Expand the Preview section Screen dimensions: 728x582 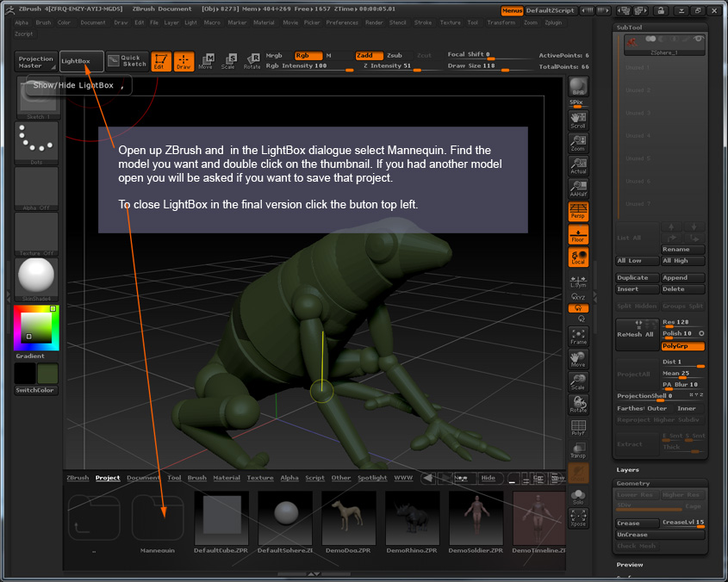point(630,565)
